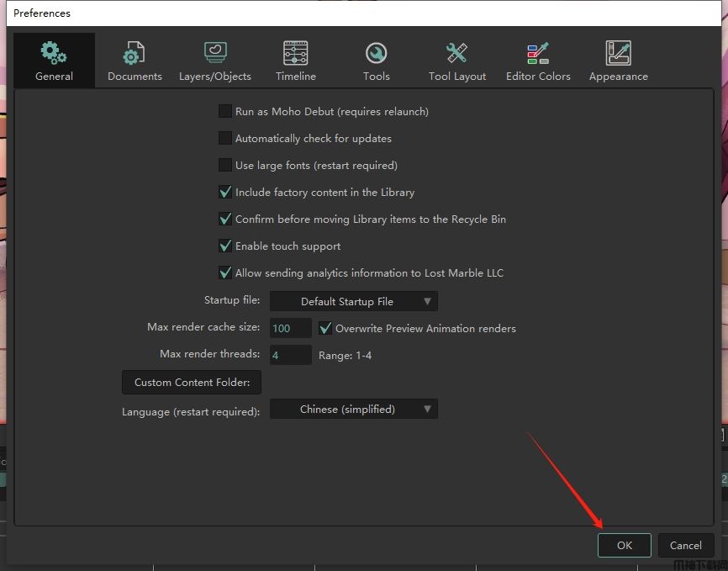The width and height of the screenshot is (728, 571).
Task: Open the Documents preferences icon
Action: 135,54
